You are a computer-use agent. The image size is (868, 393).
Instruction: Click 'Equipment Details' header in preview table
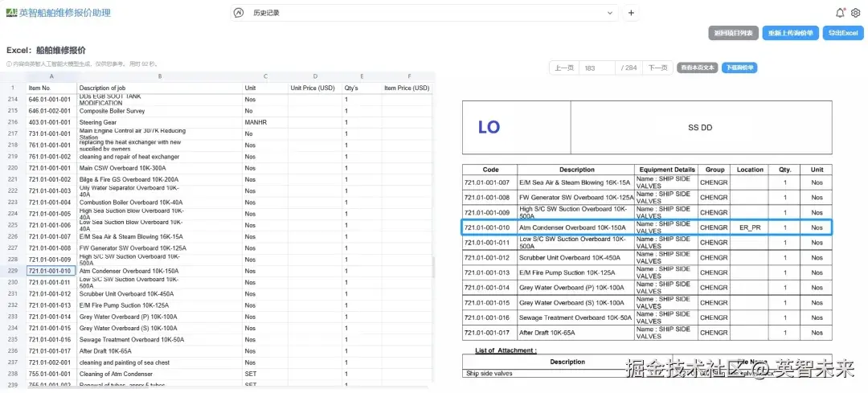(x=667, y=170)
